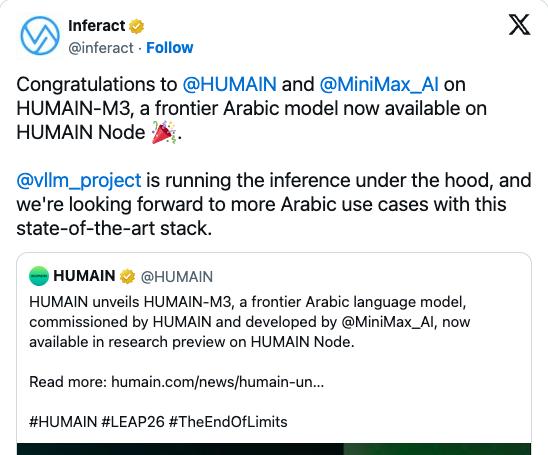Open the quoted tweet's media preview
The height and width of the screenshot is (455, 548).
coord(274,449)
